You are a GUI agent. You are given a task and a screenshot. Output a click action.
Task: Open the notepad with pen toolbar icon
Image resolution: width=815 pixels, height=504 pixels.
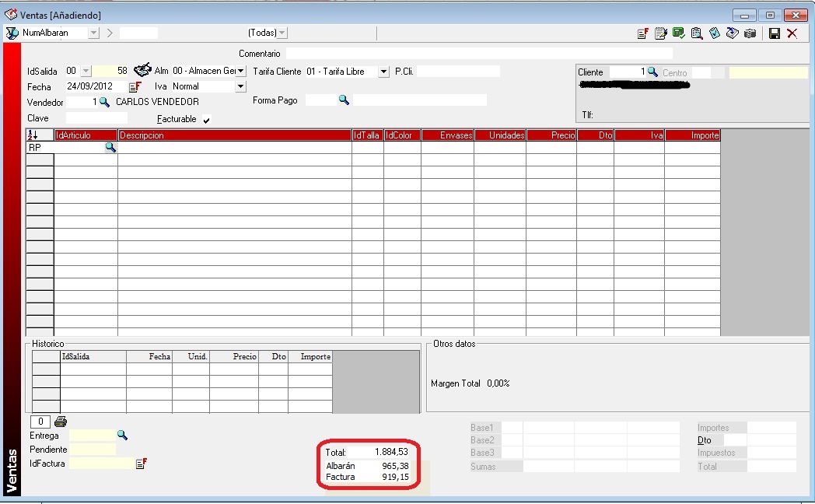(660, 33)
